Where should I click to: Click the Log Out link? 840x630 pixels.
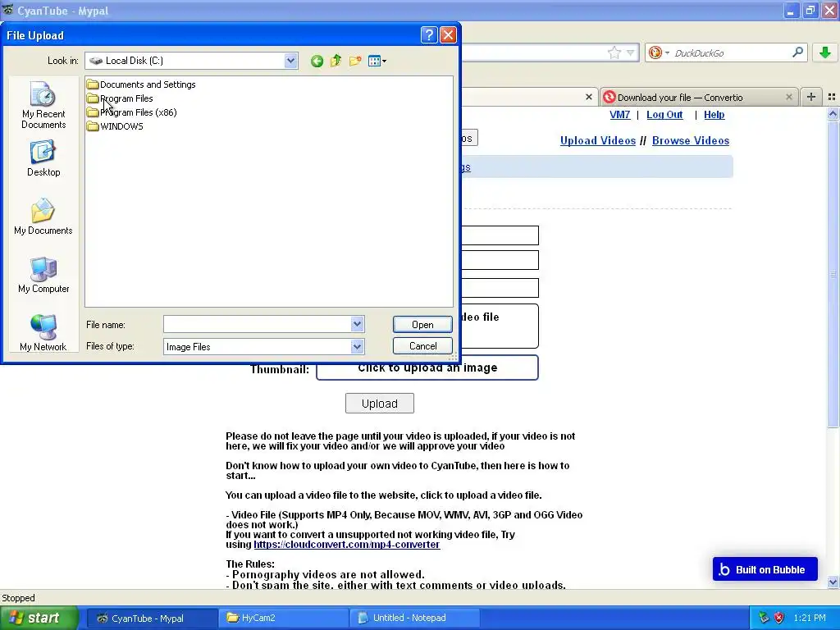tap(664, 115)
